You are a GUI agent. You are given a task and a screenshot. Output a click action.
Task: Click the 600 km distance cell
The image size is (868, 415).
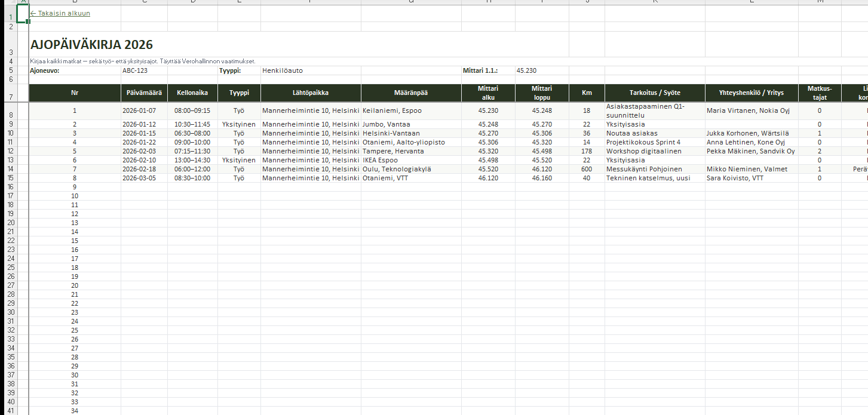(x=587, y=169)
